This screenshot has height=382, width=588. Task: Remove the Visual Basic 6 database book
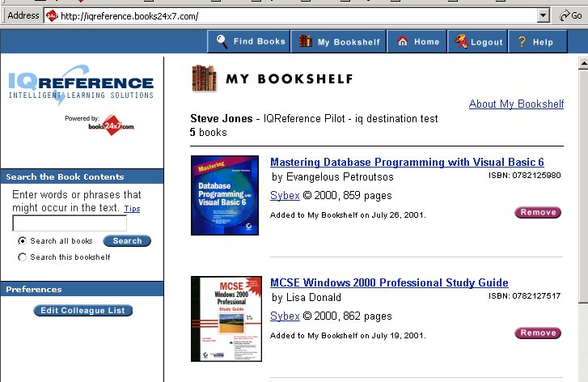[538, 212]
